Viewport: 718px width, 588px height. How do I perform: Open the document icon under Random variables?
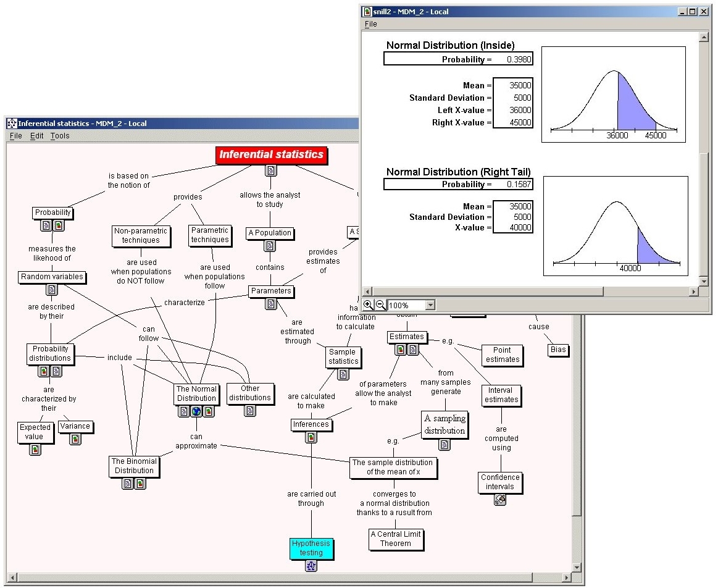(52, 290)
